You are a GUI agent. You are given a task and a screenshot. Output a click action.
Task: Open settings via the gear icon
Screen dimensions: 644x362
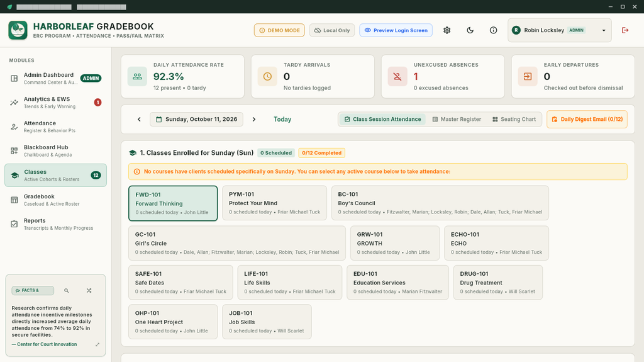(447, 30)
